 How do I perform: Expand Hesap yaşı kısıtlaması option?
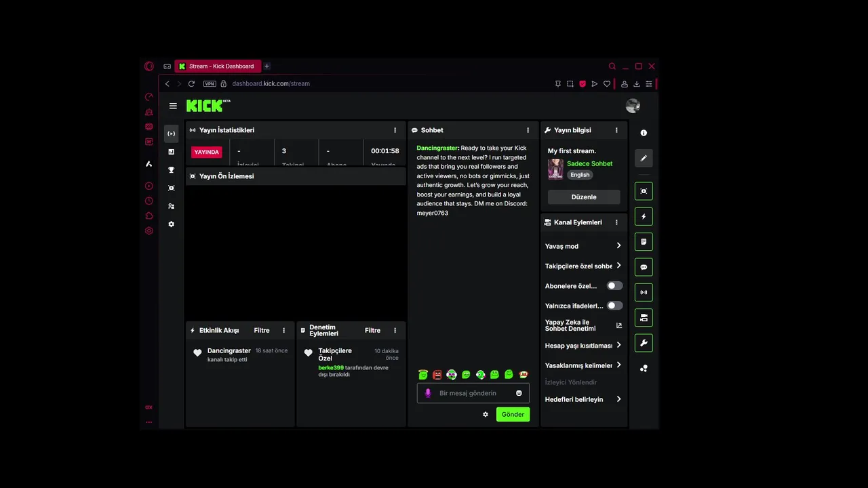[x=583, y=346]
